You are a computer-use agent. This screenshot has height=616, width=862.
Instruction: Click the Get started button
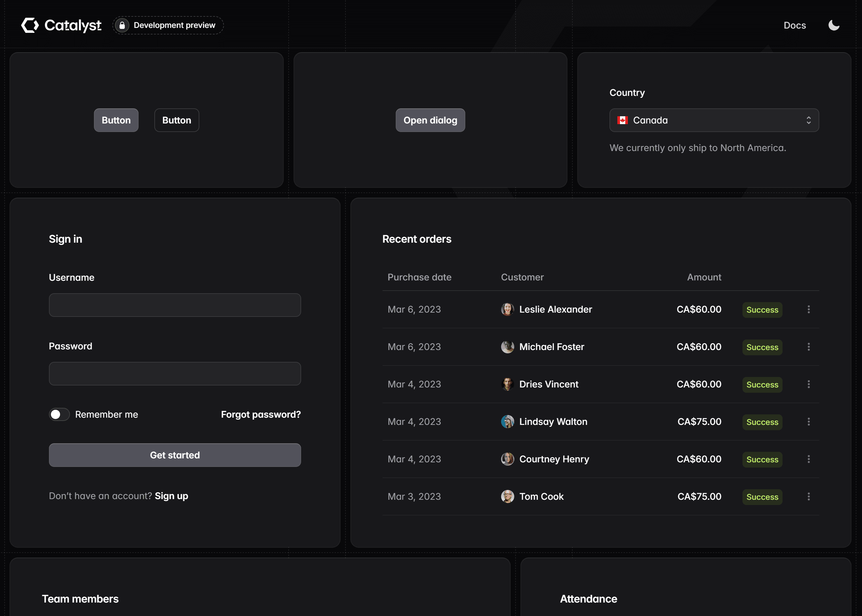click(x=174, y=455)
